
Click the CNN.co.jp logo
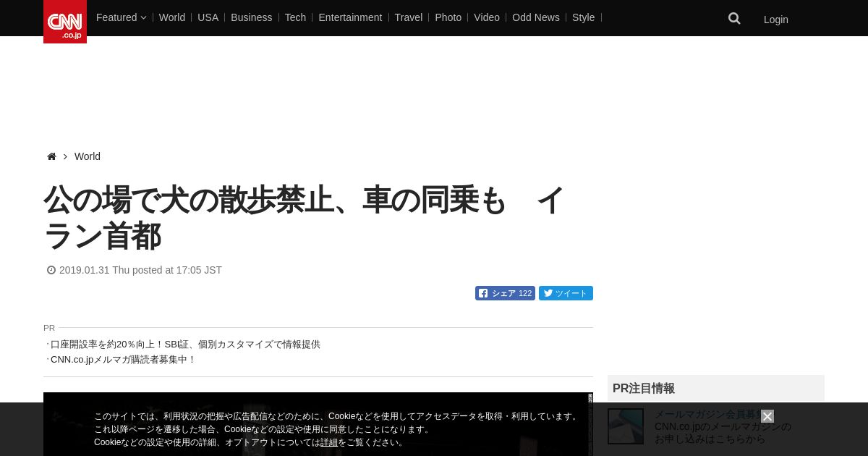tap(65, 22)
